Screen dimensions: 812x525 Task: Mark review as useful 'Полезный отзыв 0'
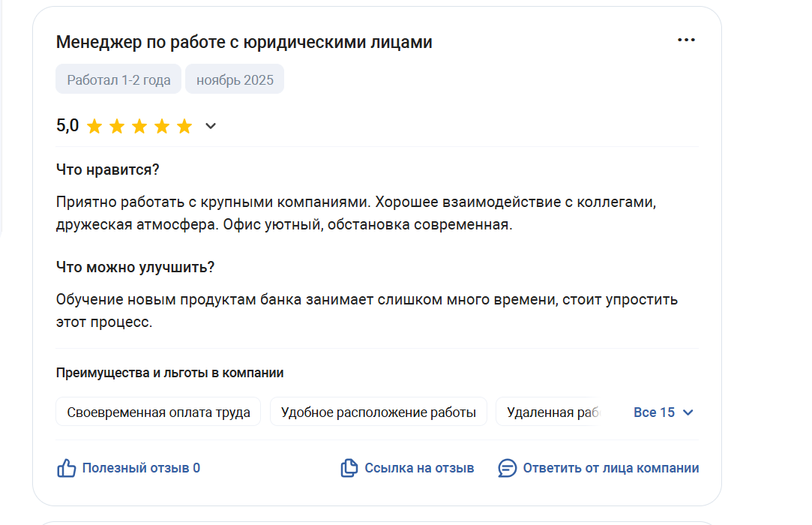141,468
